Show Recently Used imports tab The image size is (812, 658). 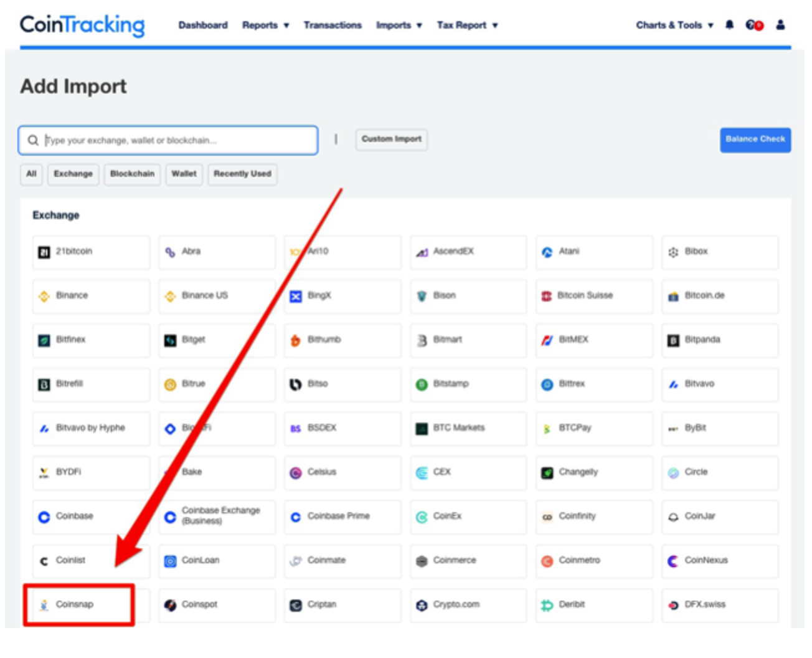[x=242, y=174]
